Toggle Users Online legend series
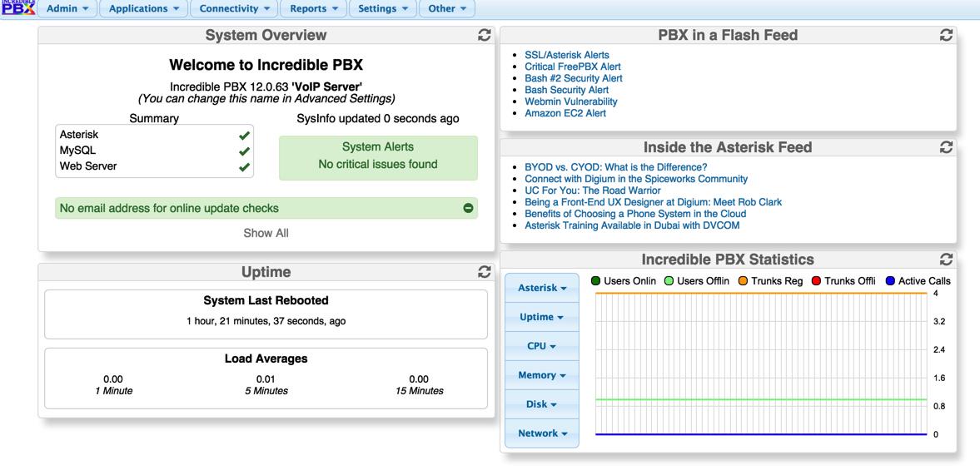This screenshot has width=980, height=470. tap(624, 281)
